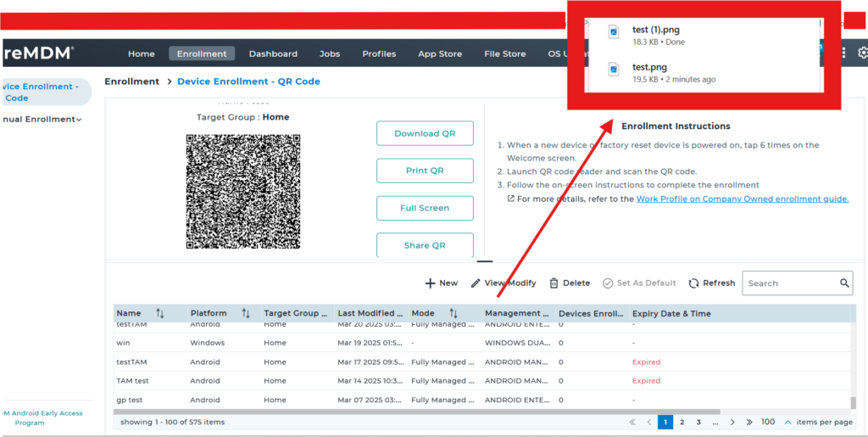Open the settings gear icon
Viewport: 868px width, 437px height.
[x=862, y=53]
